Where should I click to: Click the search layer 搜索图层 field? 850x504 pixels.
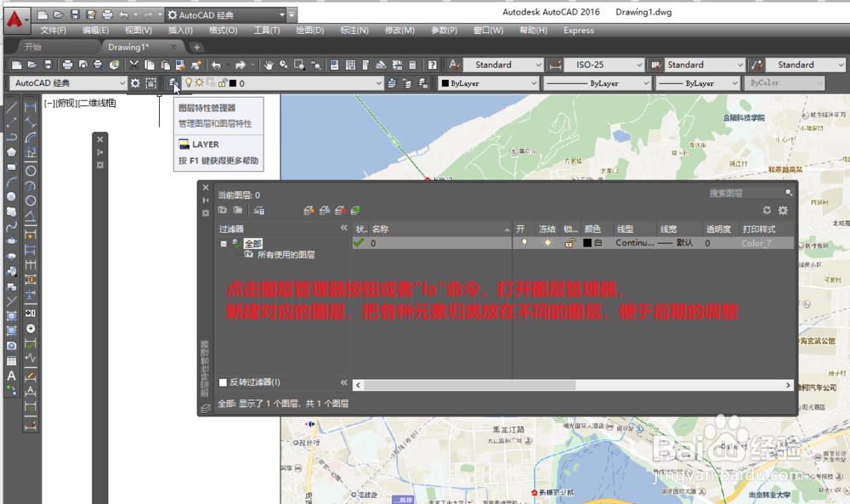[751, 193]
